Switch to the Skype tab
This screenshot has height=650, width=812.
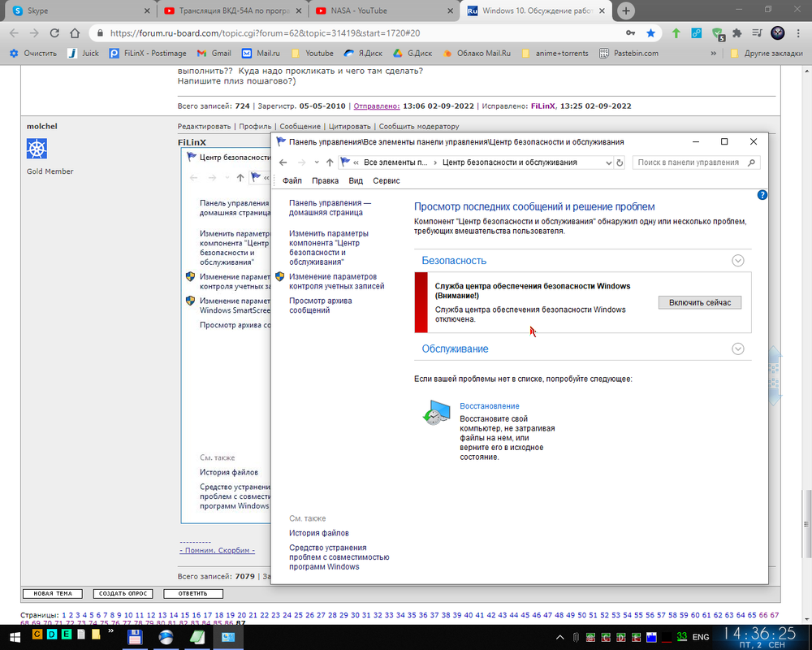pyautogui.click(x=78, y=11)
